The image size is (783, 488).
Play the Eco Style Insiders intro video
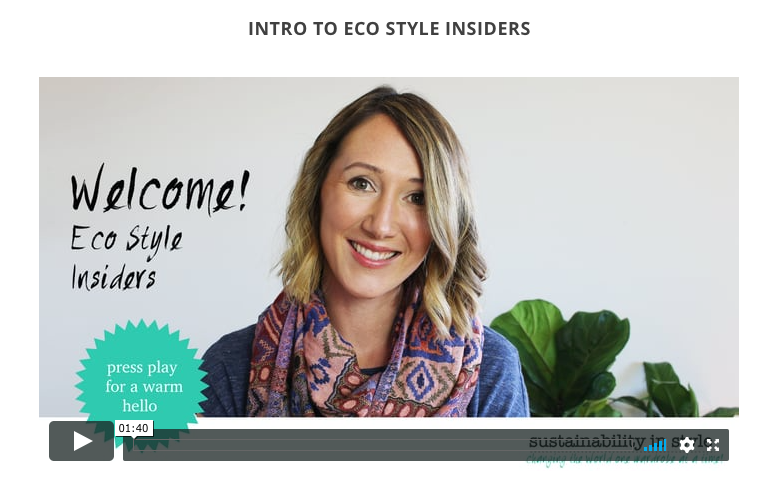[x=81, y=441]
